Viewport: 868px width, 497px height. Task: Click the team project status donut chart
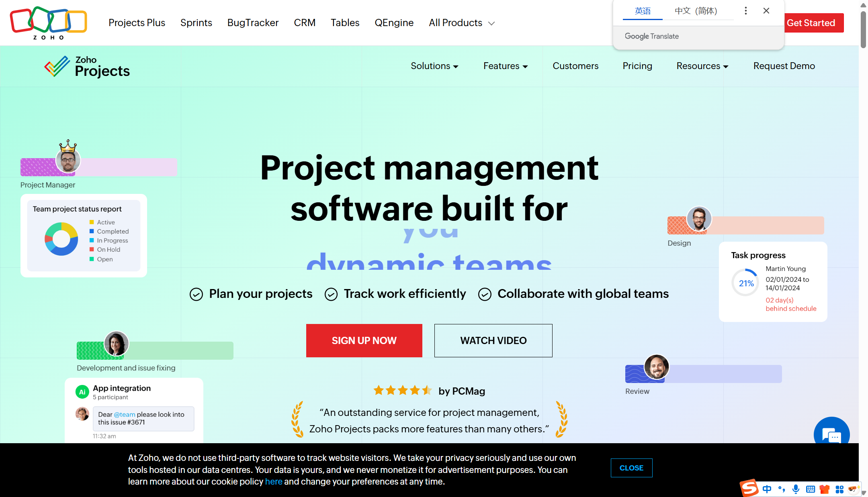pyautogui.click(x=61, y=239)
